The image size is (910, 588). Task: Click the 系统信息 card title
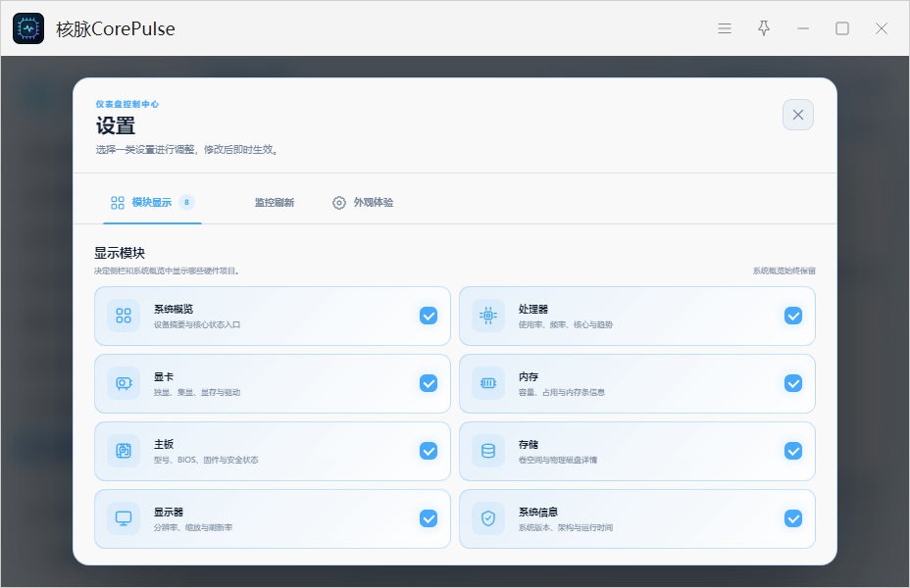click(x=538, y=512)
